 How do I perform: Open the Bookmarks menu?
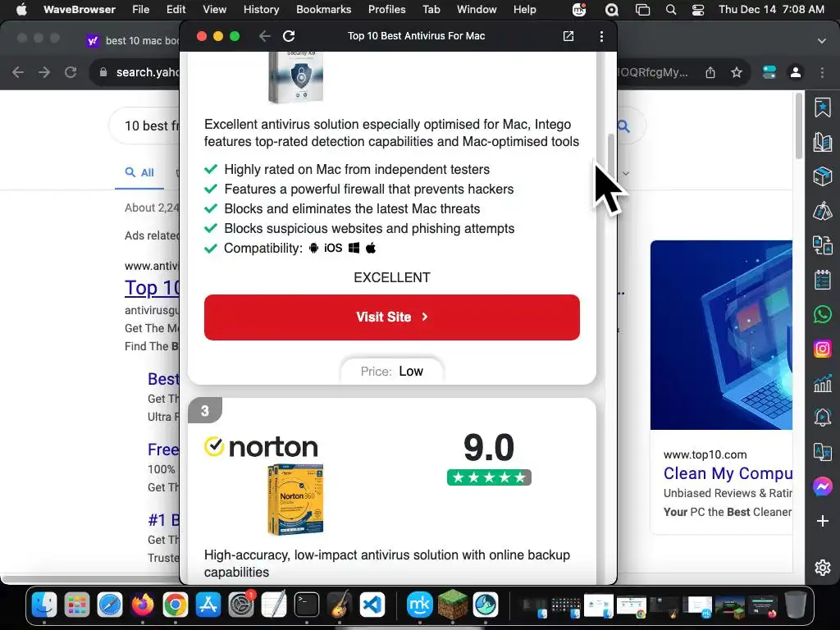pos(323,10)
